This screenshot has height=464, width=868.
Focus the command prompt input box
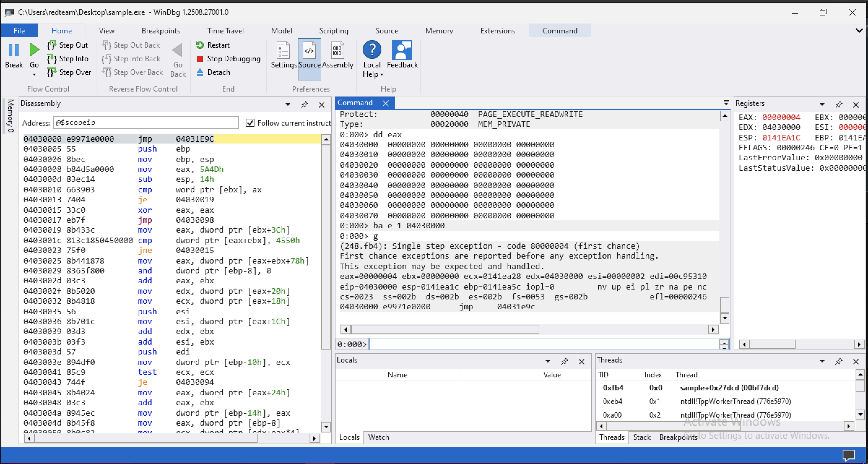click(544, 344)
